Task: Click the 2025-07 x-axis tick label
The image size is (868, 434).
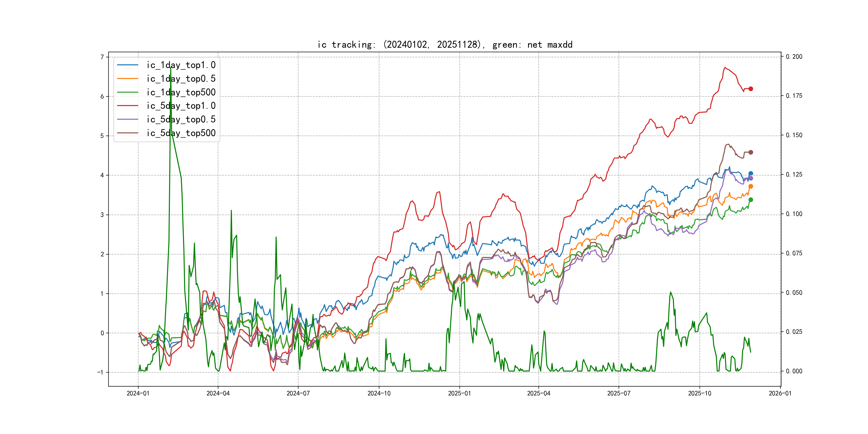Action: coord(619,393)
